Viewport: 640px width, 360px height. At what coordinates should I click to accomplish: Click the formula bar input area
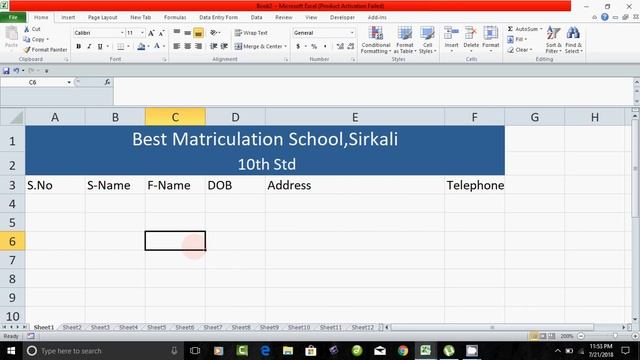click(x=373, y=92)
